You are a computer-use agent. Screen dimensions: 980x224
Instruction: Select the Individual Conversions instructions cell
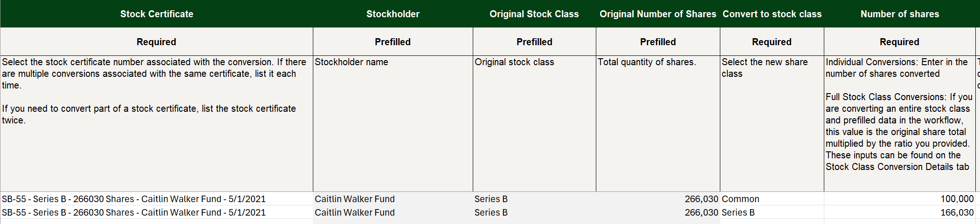point(900,123)
